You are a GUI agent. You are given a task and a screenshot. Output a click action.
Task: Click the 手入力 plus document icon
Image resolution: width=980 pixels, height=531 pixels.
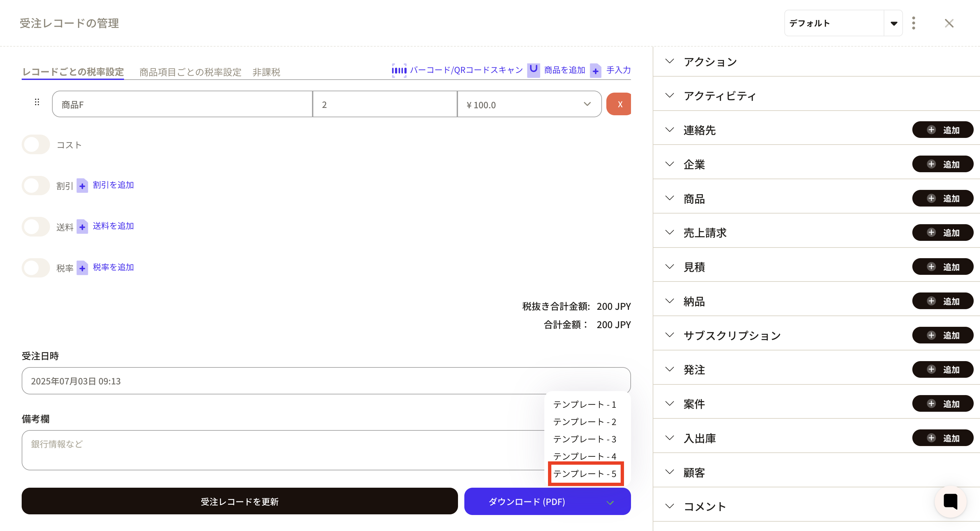[x=595, y=71]
